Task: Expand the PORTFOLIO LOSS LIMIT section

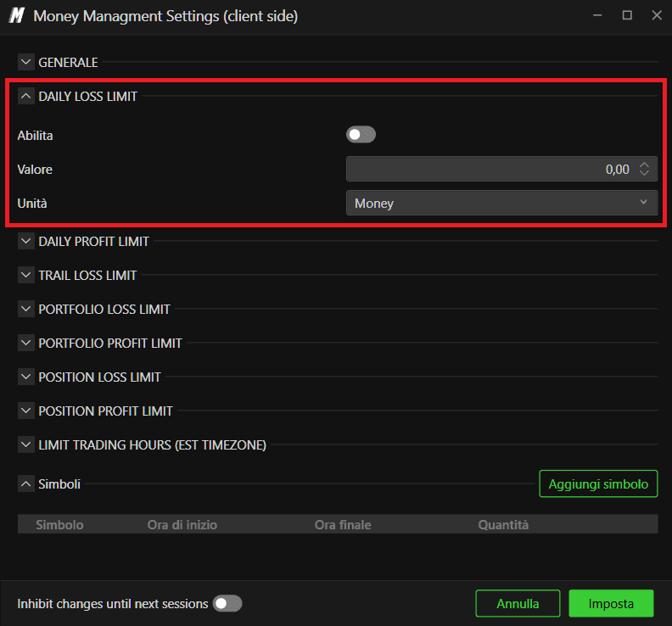Action: (x=25, y=309)
